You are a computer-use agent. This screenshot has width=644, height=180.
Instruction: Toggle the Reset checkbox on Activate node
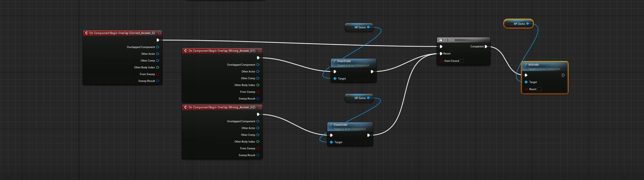point(539,89)
